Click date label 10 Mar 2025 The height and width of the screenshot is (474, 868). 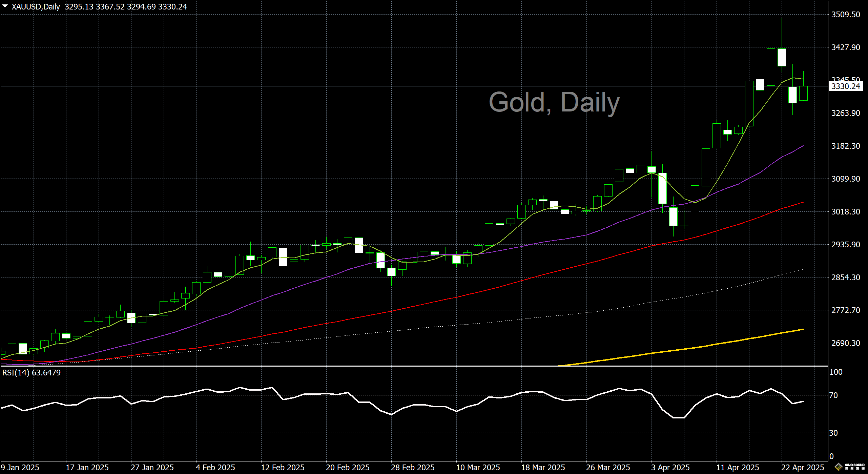click(x=478, y=468)
